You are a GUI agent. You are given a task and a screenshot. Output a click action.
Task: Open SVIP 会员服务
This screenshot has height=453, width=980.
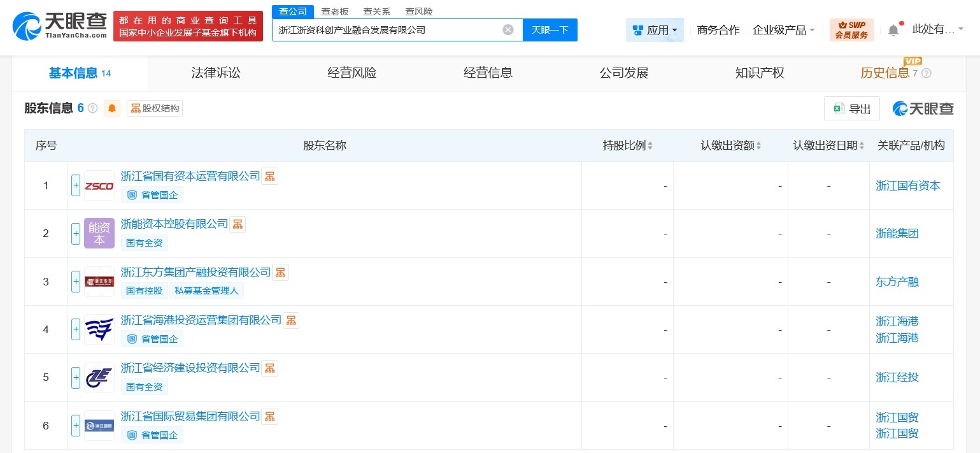click(x=852, y=29)
